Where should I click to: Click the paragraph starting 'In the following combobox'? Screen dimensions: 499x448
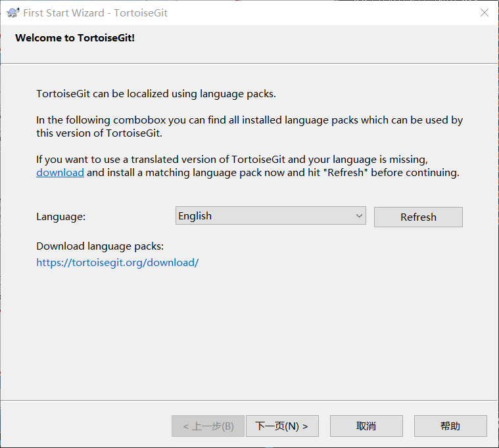(x=250, y=127)
